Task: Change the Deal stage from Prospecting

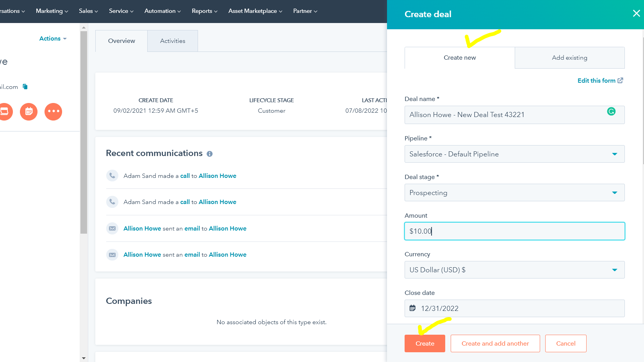Action: tap(614, 192)
